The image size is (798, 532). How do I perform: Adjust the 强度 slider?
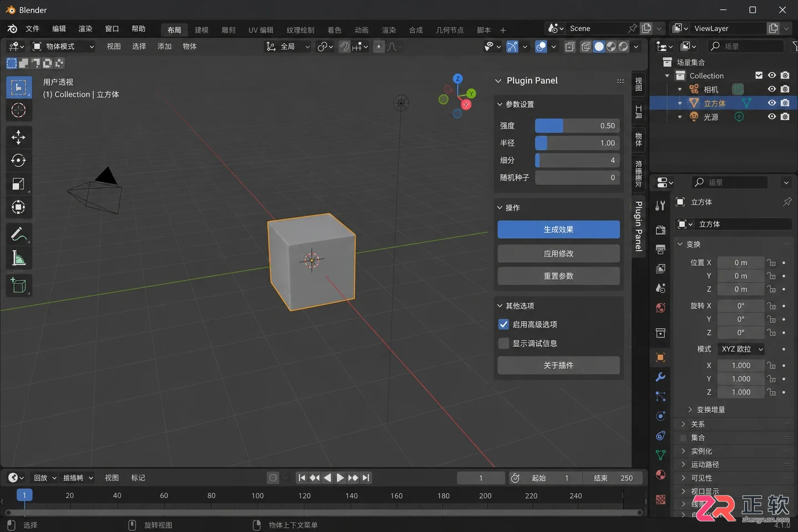[x=577, y=126]
